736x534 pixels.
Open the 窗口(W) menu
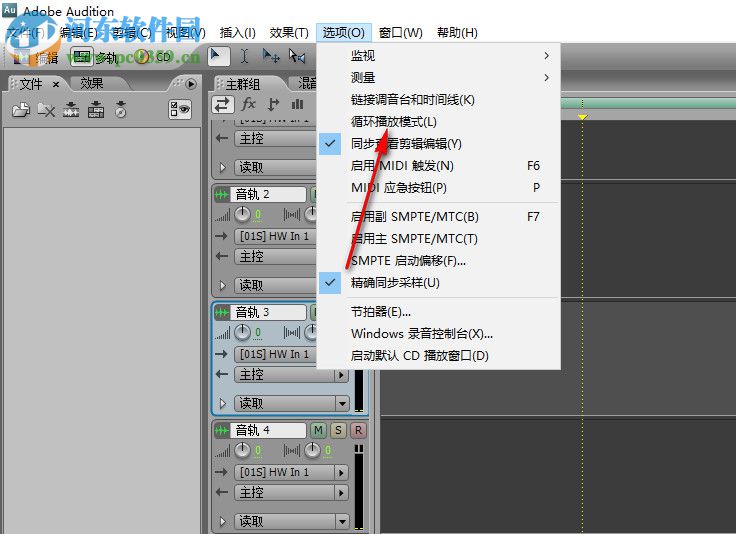click(x=400, y=32)
